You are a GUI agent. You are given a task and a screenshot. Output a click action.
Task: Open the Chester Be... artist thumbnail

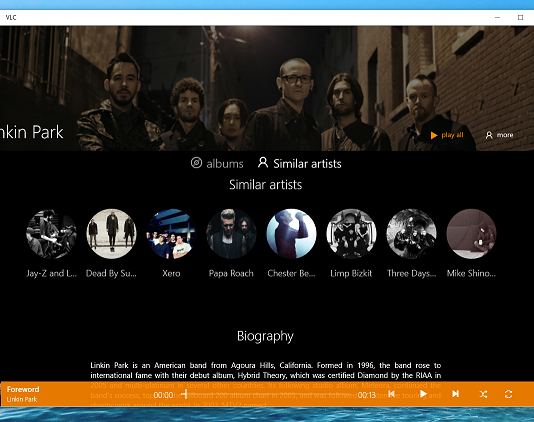tap(291, 234)
